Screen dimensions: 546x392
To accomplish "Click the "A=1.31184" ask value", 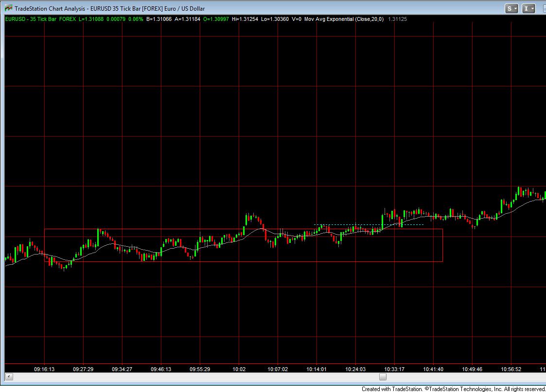I will [x=187, y=19].
